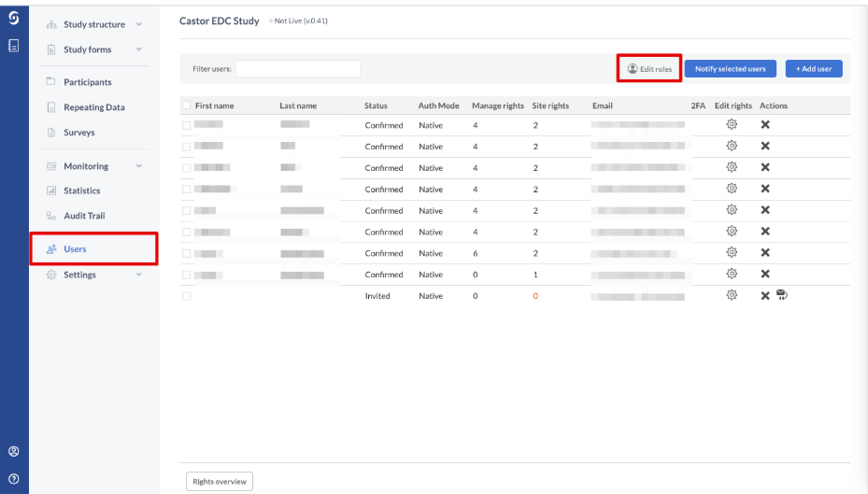Click the 'Not Live (v.0.41)' status text

click(301, 21)
